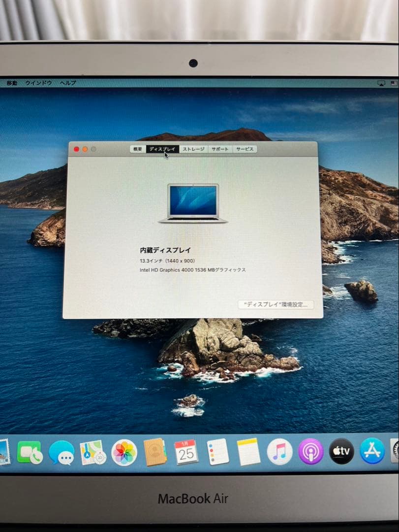Image resolution: width=399 pixels, height=532 pixels.
Task: Click the MacBook Air display image
Action: click(193, 203)
